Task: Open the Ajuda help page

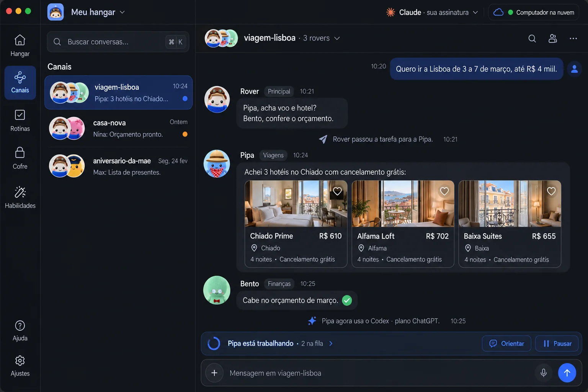Action: pyautogui.click(x=20, y=331)
